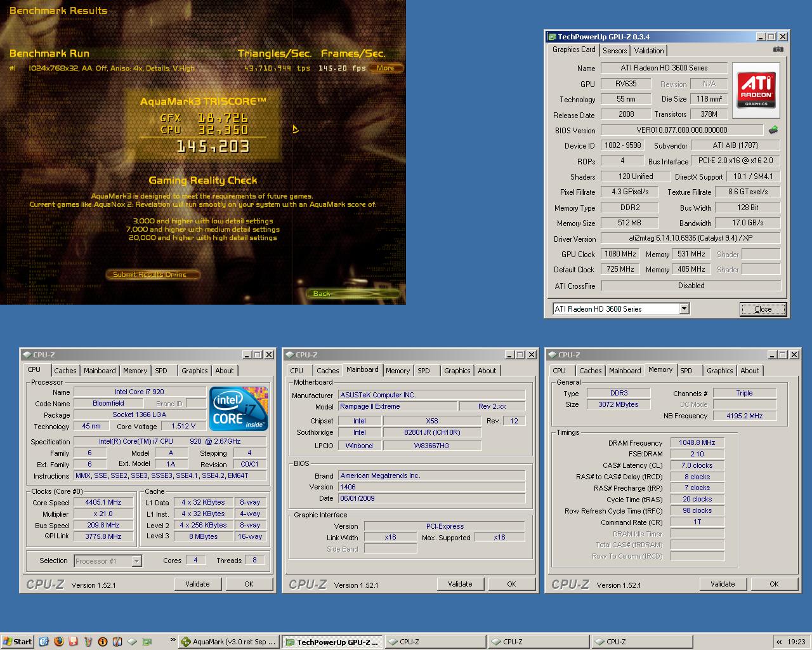
Task: Open the SPD tab in the CPU-Z Mainboard window
Action: click(424, 371)
